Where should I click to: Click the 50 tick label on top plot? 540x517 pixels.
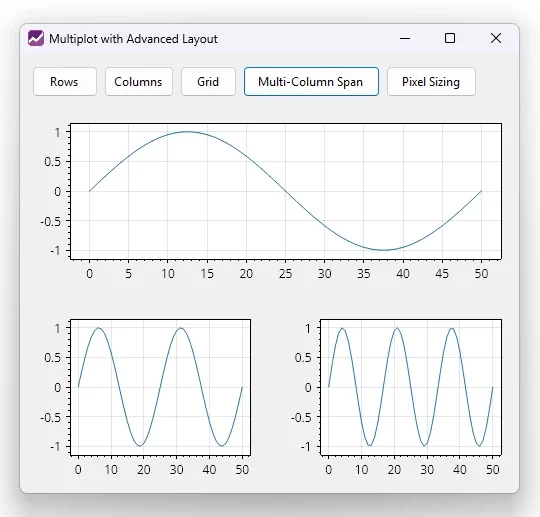481,274
